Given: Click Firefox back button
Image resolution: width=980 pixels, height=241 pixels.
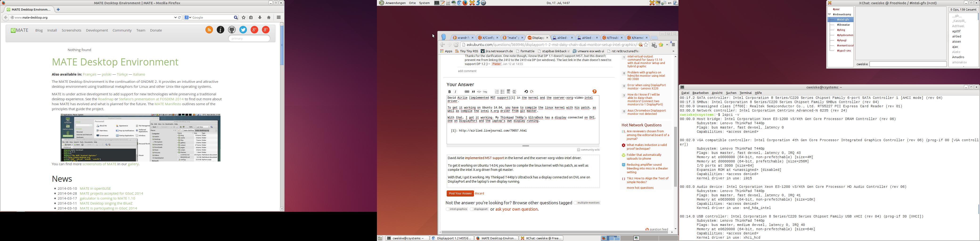Looking at the screenshot, I should pos(5,17).
